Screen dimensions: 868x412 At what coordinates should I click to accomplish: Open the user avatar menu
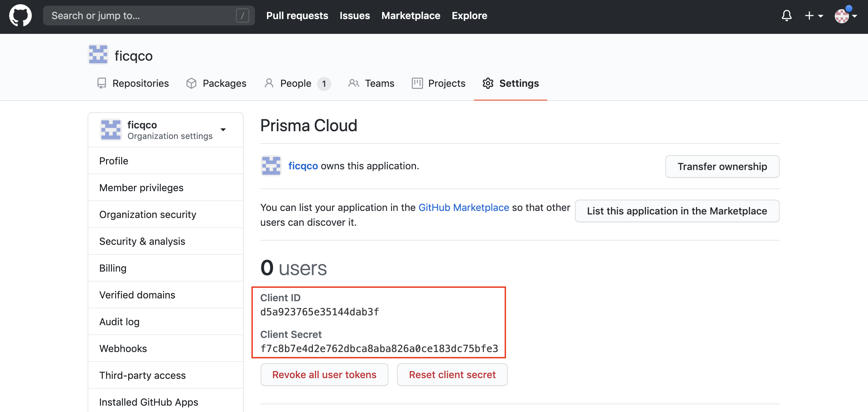845,16
